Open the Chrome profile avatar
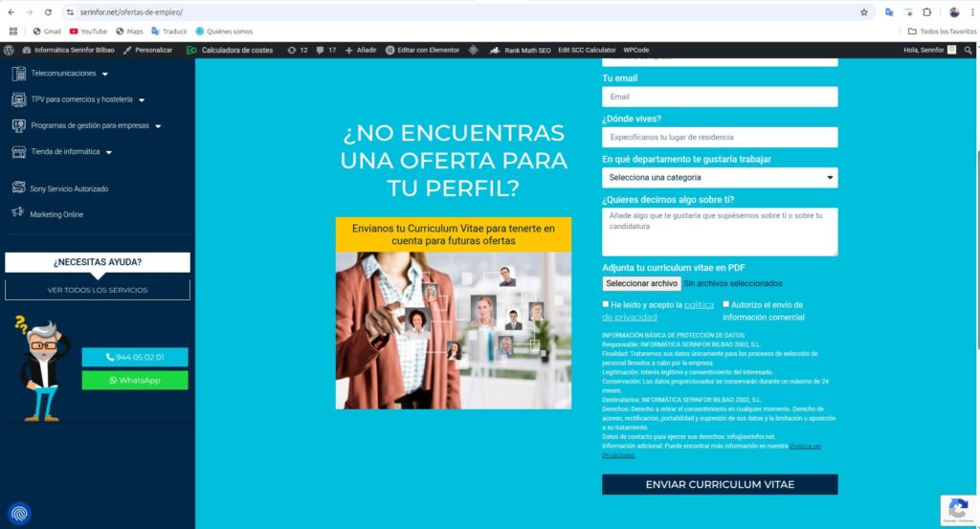The image size is (980, 529). [x=954, y=11]
